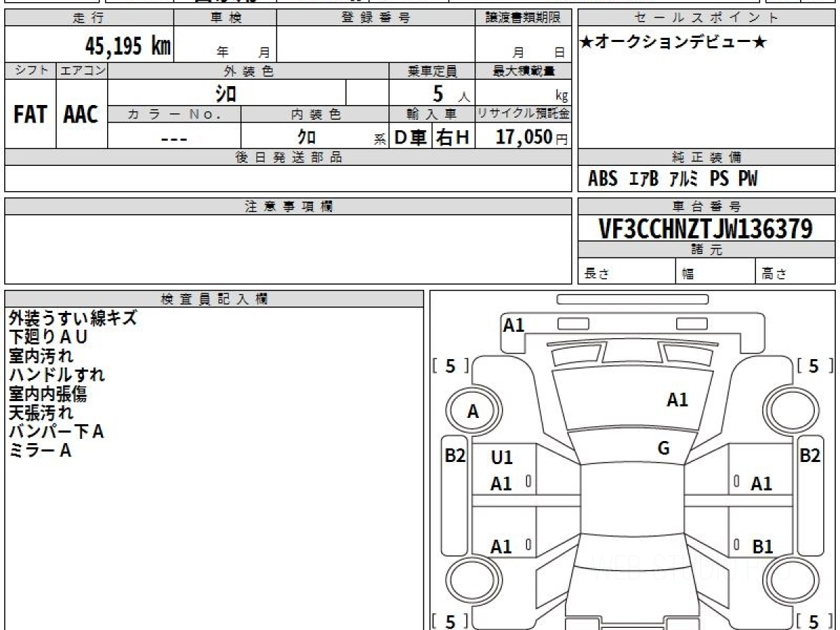
Task: Click the AAC air conditioner value
Action: pyautogui.click(x=81, y=114)
